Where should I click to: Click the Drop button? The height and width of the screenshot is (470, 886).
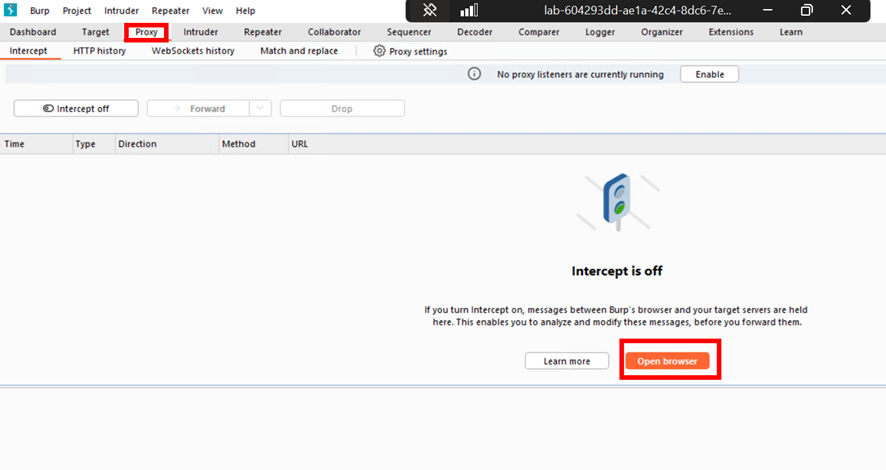342,108
